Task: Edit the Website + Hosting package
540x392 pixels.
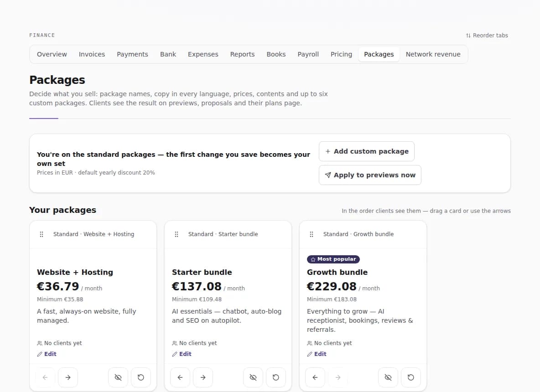Action: coord(47,354)
